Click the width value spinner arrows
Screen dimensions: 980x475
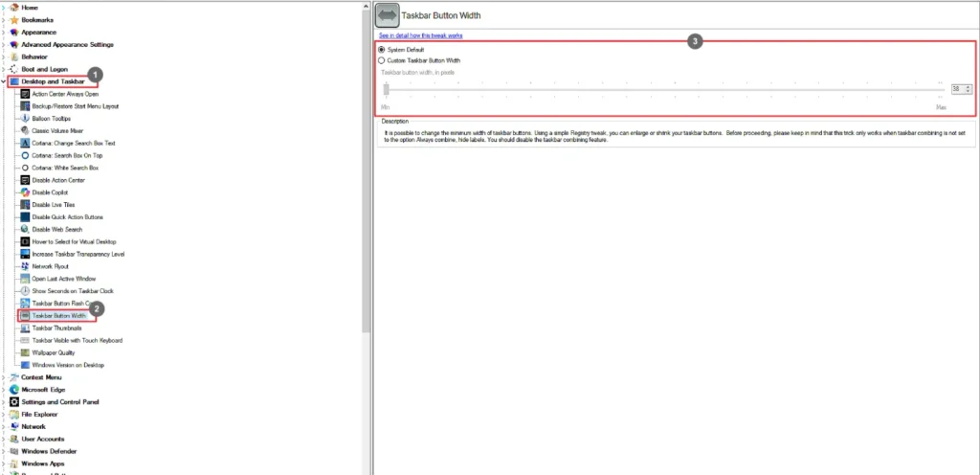(x=969, y=89)
